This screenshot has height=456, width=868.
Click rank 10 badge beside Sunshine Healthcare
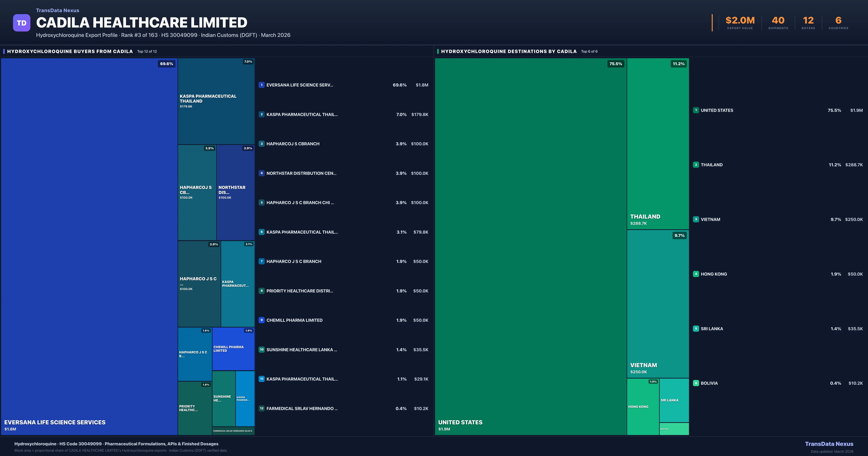(261, 350)
